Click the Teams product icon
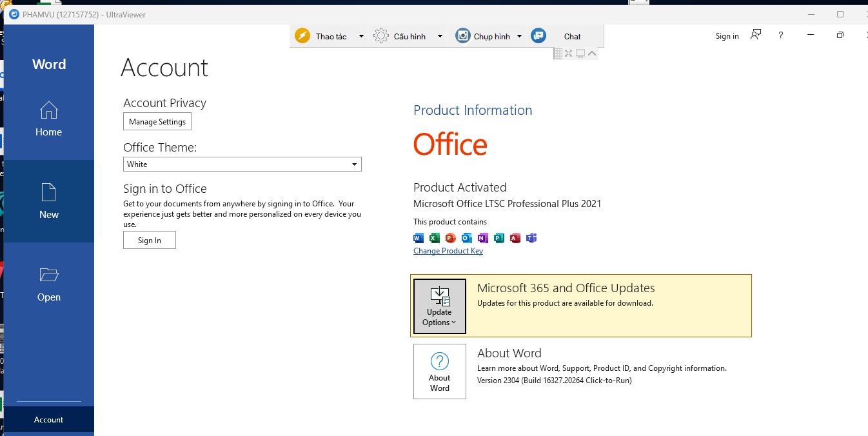 [531, 238]
